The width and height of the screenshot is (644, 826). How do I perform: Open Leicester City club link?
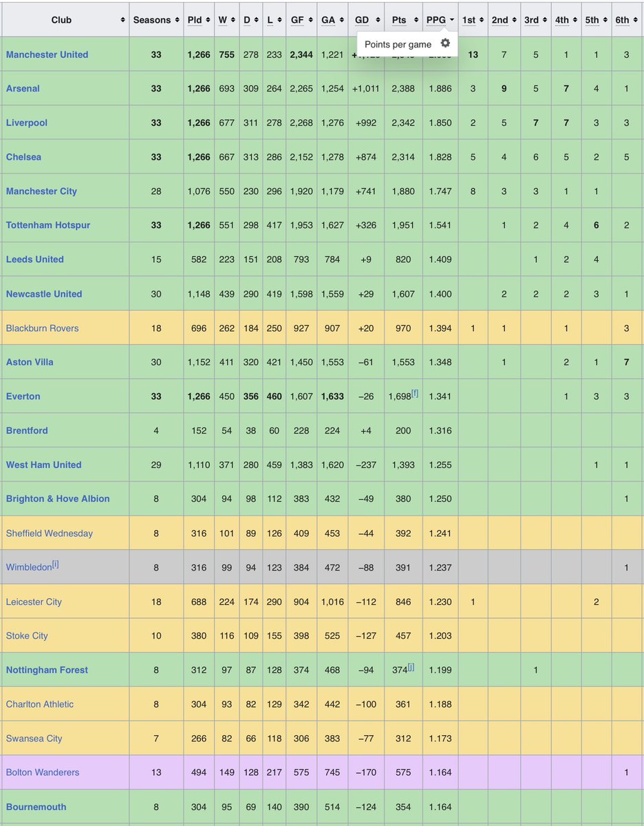coord(34,602)
